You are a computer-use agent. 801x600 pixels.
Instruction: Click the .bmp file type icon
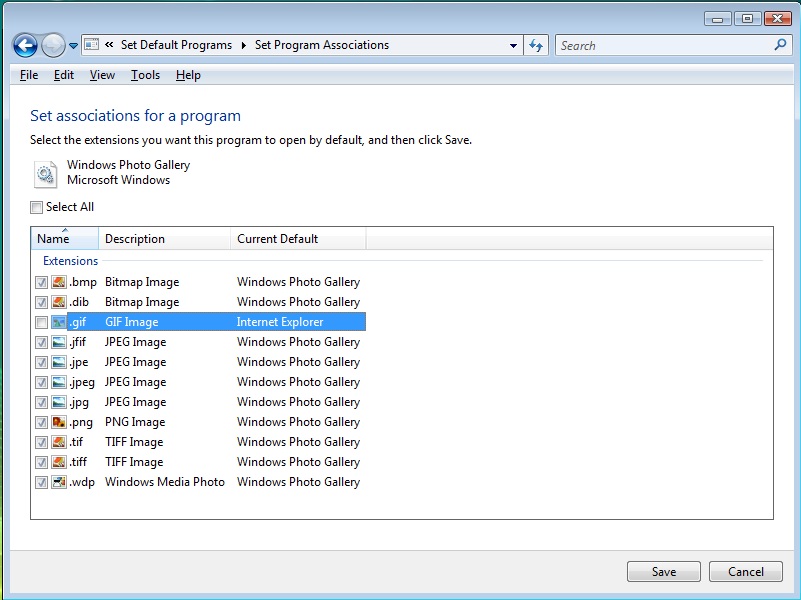(59, 282)
